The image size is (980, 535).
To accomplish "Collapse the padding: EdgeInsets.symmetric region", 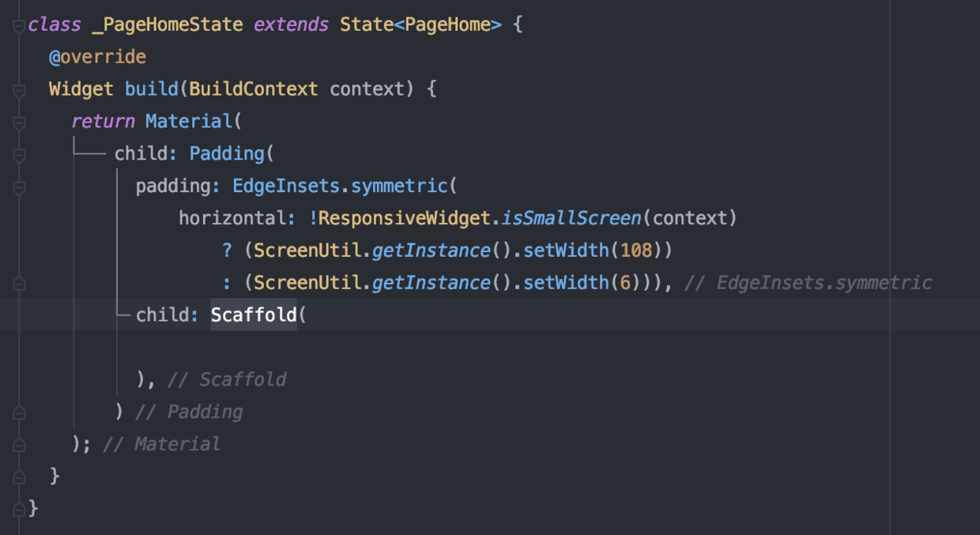I will (19, 187).
